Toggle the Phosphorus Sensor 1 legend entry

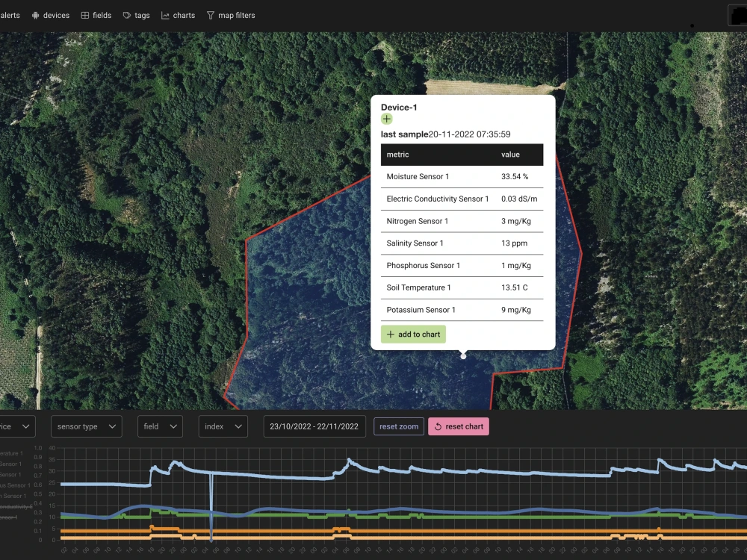pyautogui.click(x=15, y=485)
